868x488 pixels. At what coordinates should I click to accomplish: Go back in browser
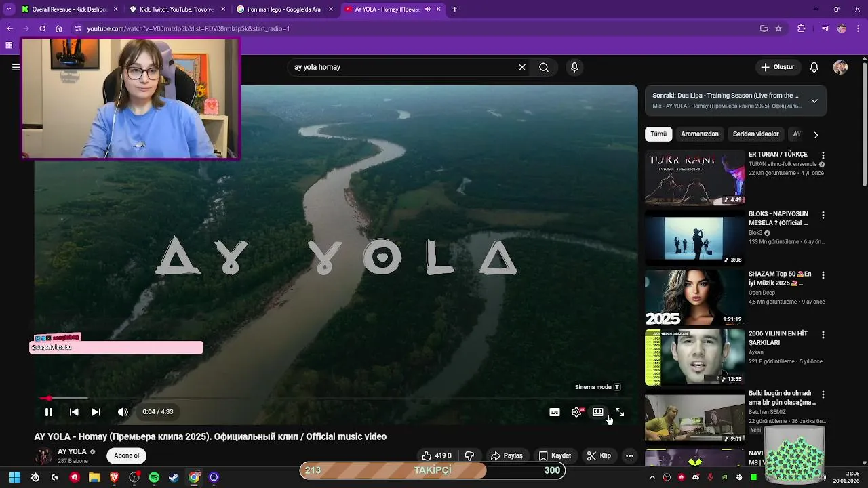pos(9,28)
